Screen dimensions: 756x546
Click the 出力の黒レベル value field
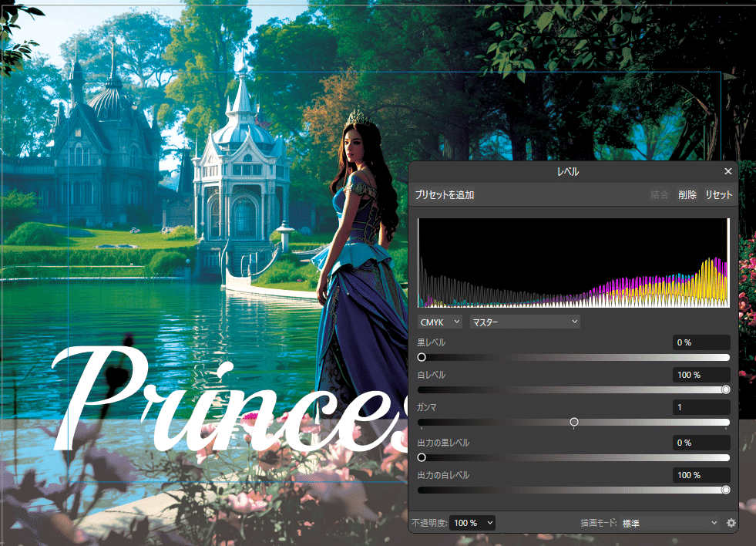point(701,443)
